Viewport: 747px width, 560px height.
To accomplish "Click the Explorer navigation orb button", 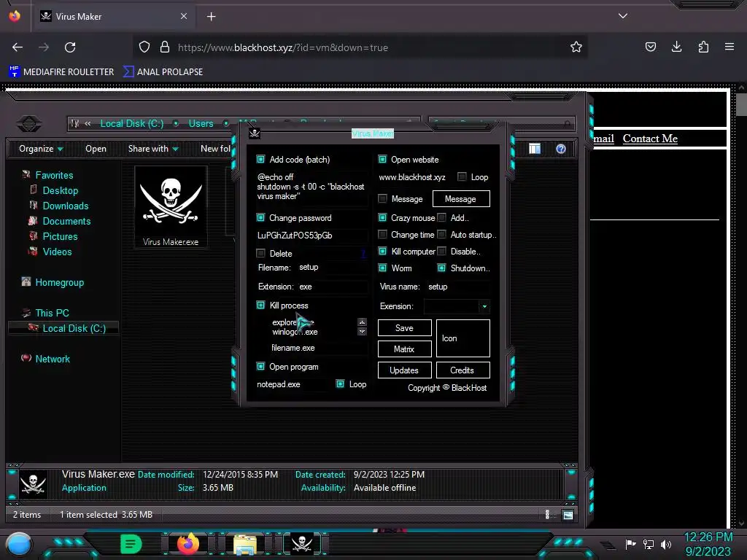I will (29, 124).
